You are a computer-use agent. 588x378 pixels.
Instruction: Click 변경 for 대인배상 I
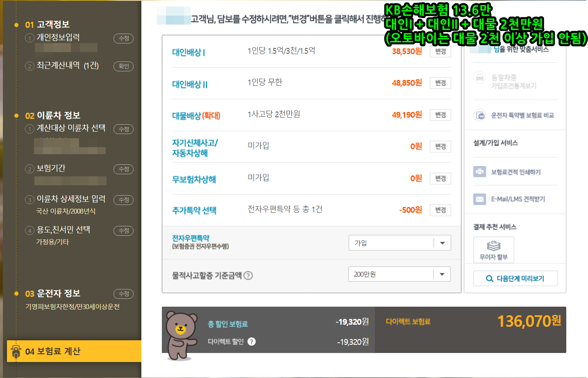(440, 51)
